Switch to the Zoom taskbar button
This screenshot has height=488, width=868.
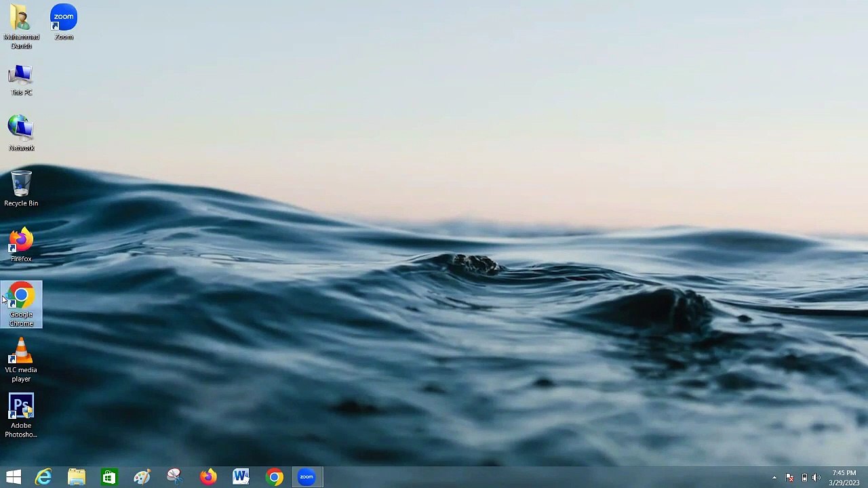click(x=307, y=477)
